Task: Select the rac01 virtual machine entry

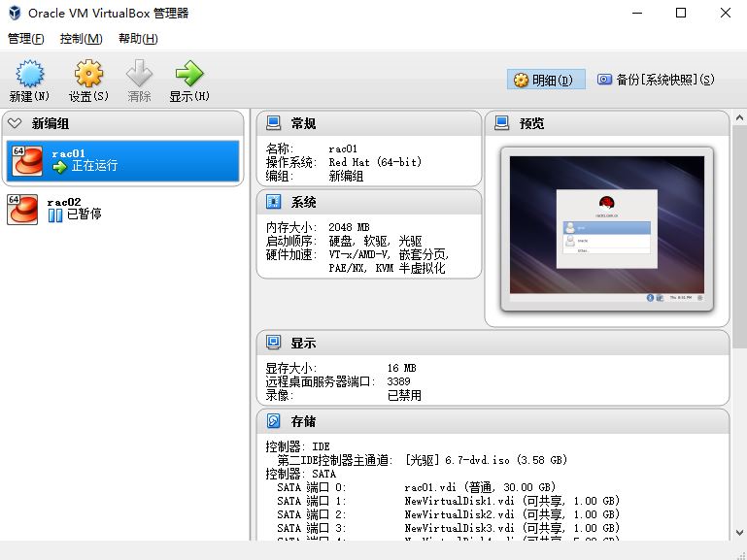Action: point(123,161)
